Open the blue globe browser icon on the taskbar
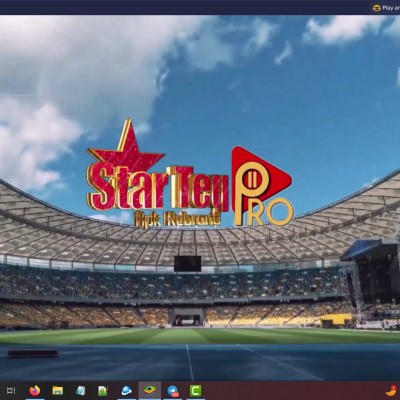400x400 pixels. [126, 390]
